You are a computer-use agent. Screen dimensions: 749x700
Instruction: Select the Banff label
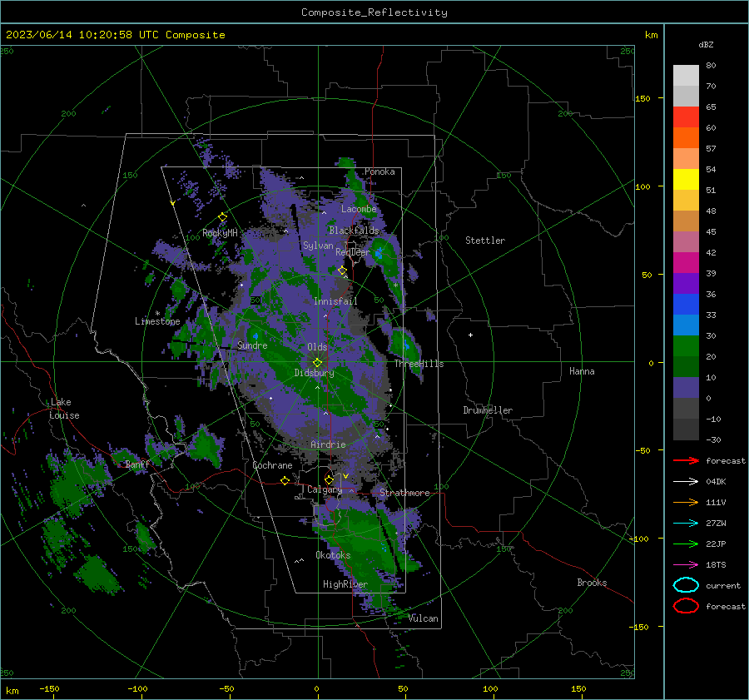[x=137, y=464]
